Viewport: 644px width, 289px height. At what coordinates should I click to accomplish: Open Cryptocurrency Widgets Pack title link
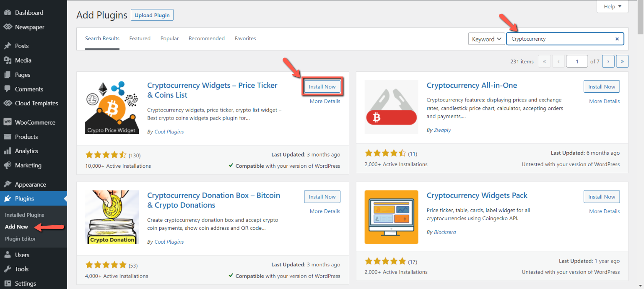477,195
